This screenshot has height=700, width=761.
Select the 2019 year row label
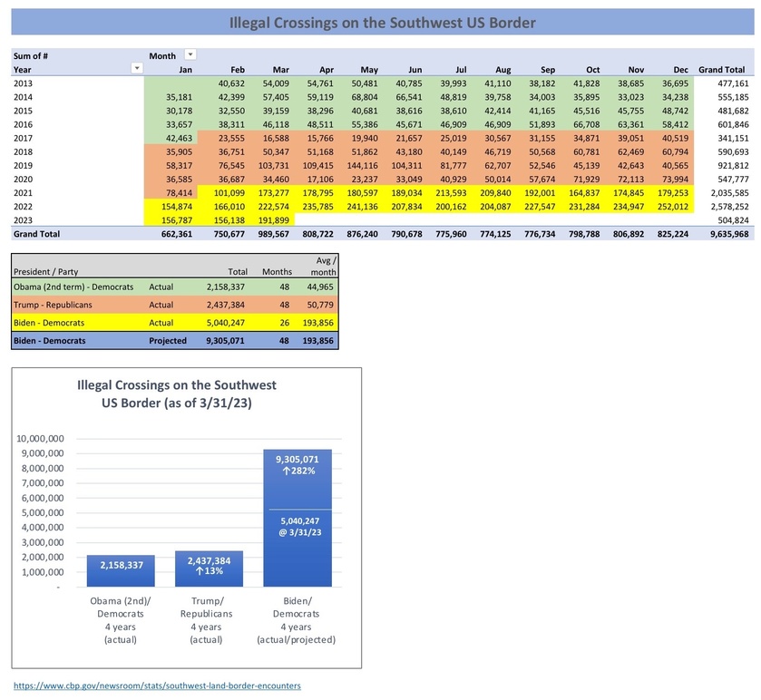23,165
